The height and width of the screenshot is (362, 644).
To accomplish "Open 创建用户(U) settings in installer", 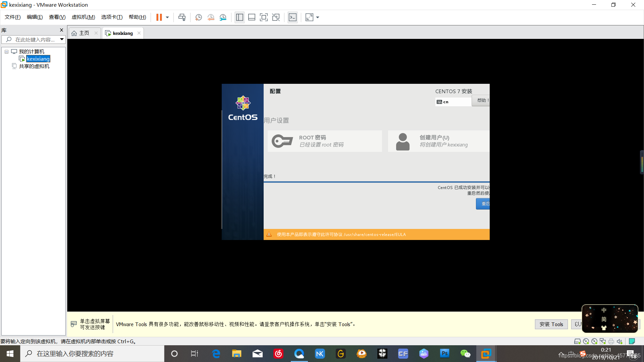I will click(438, 141).
